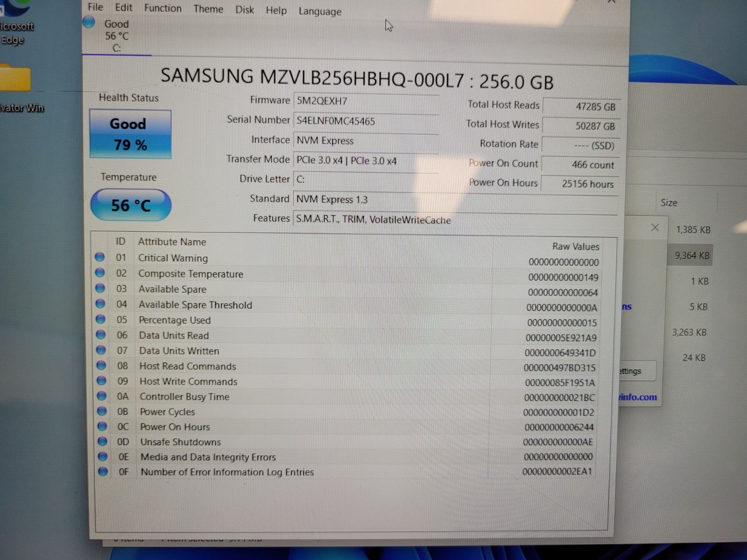
Task: Open the Theme menu
Action: [208, 9]
